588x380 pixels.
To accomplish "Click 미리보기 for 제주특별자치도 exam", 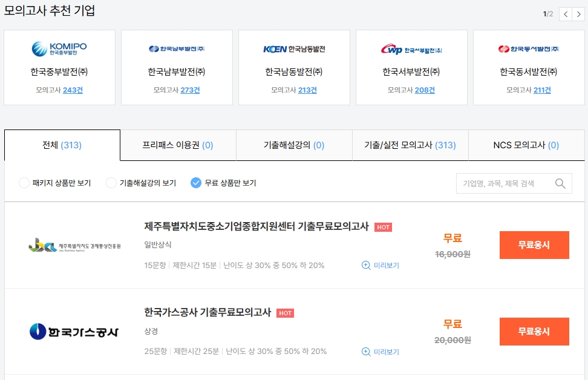I will point(387,265).
